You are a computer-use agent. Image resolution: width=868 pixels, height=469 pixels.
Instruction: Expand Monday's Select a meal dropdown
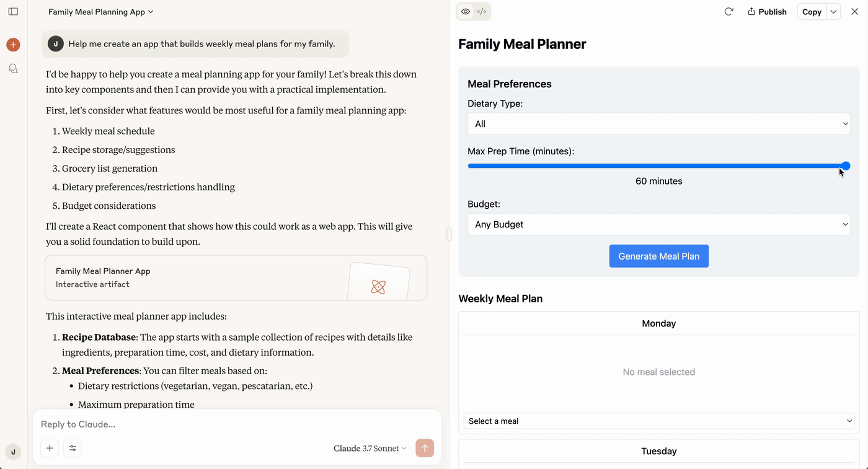pyautogui.click(x=658, y=421)
